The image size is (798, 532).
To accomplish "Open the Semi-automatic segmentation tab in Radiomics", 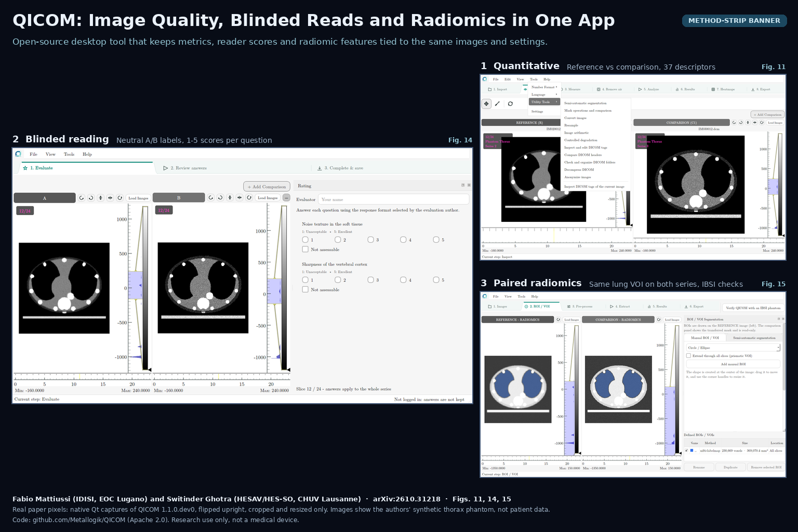I will (754, 338).
